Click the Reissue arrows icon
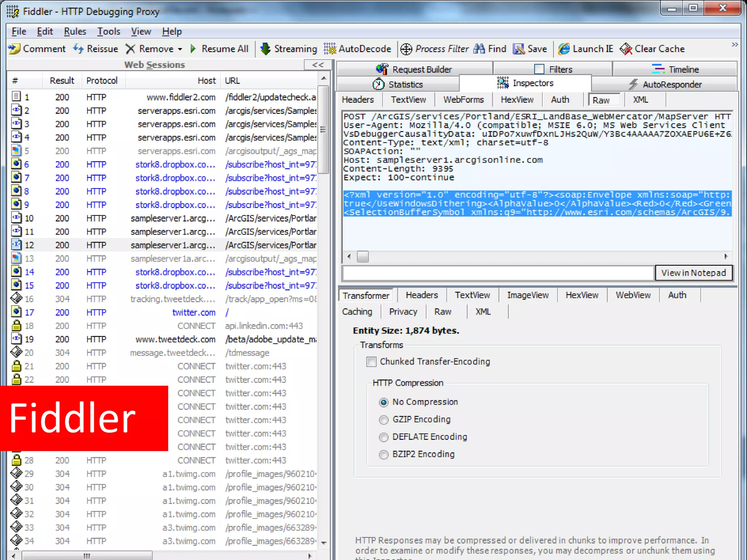 tap(78, 48)
